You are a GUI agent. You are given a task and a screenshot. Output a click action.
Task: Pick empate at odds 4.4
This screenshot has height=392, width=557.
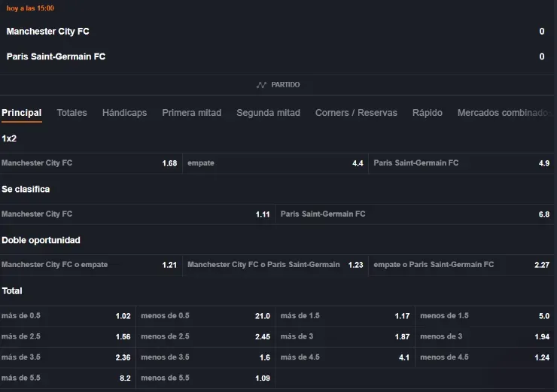275,163
